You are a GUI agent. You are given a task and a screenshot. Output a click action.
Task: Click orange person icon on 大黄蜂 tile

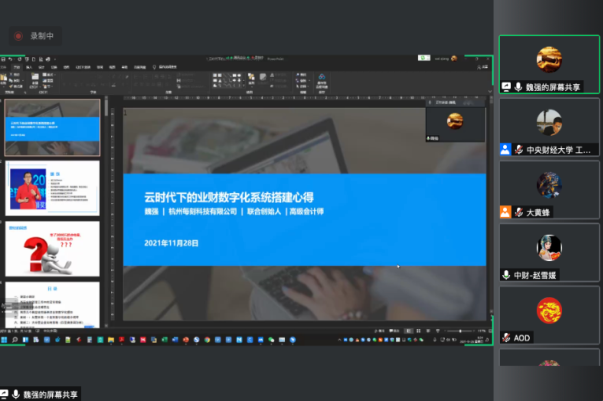click(506, 212)
